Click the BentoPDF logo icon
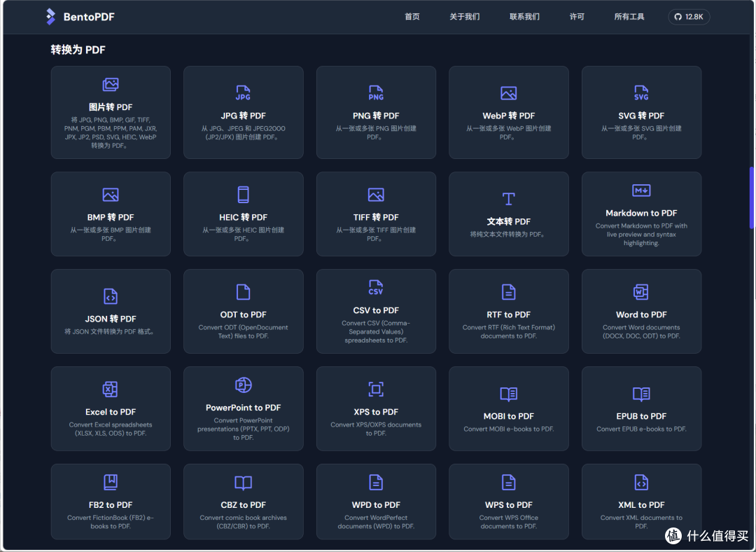This screenshot has width=756, height=552. pyautogui.click(x=50, y=17)
